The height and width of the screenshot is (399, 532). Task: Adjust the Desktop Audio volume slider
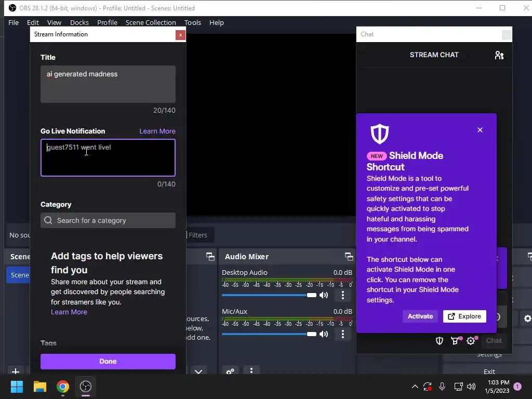coord(269,295)
